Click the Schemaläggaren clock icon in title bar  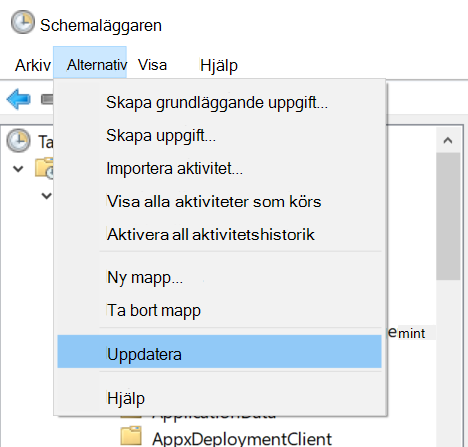[23, 22]
